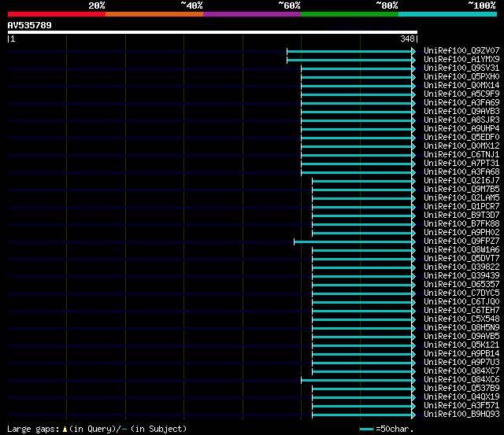Click the alignment bar for UniRef100_Q84XC6
The height and width of the screenshot is (435, 504).
[356, 381]
